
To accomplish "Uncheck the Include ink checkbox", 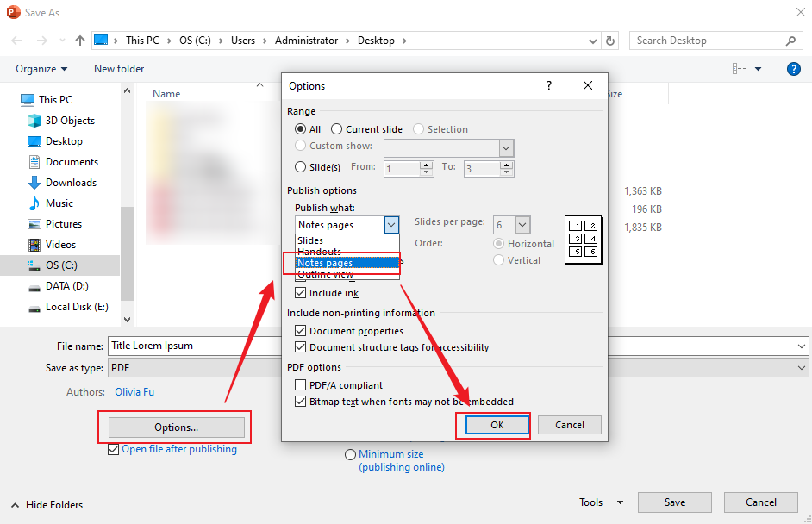I will click(301, 292).
